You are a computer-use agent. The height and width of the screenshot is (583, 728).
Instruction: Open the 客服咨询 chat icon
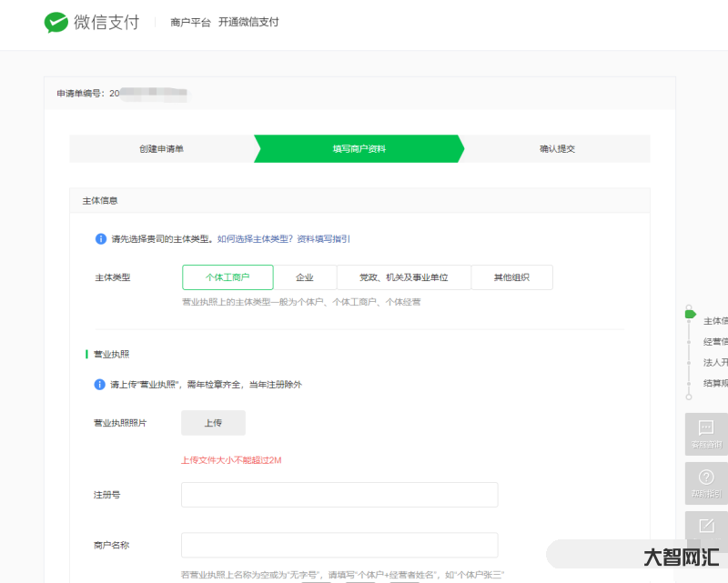(x=706, y=428)
